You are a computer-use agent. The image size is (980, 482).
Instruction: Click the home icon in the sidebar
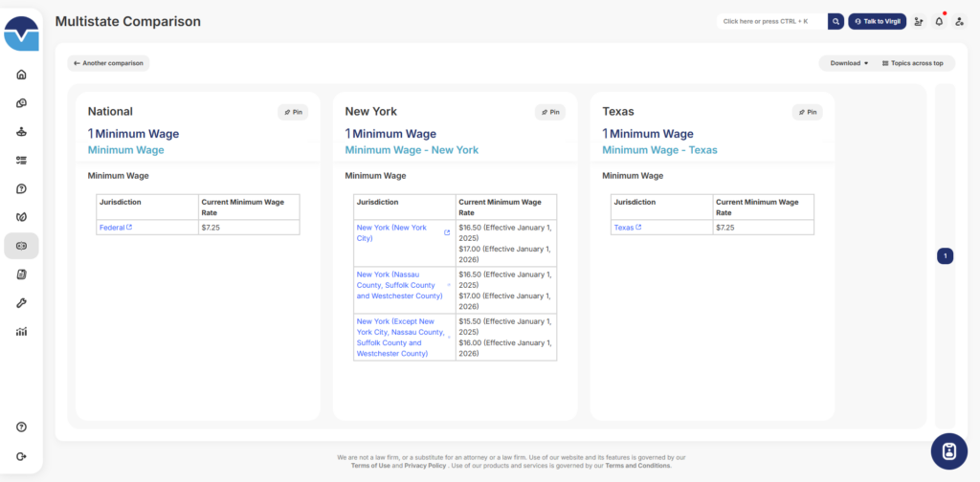(21, 75)
